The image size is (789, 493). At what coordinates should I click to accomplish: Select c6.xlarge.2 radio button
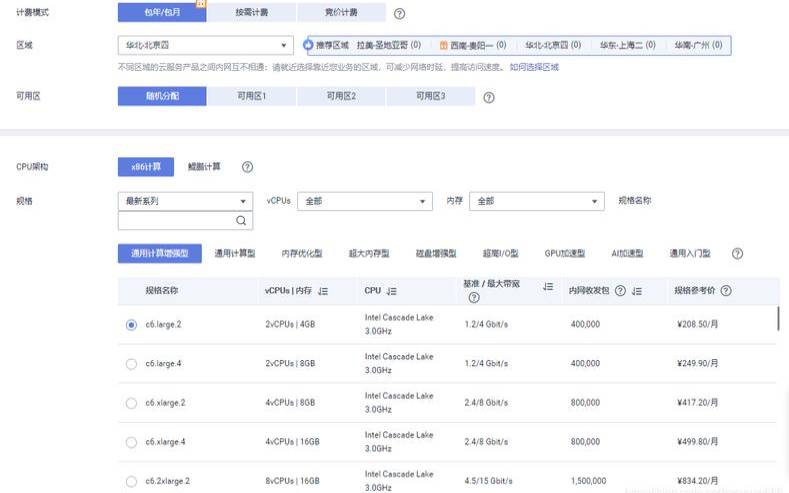(x=131, y=403)
